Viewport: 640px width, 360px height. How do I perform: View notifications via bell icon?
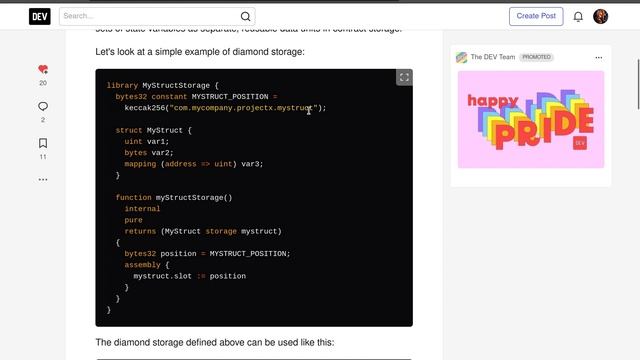tap(578, 16)
